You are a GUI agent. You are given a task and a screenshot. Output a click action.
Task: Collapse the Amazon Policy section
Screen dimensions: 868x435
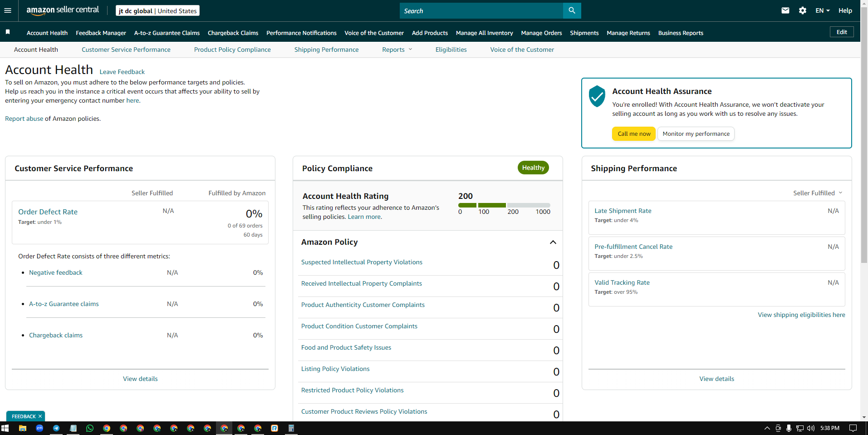click(x=553, y=242)
